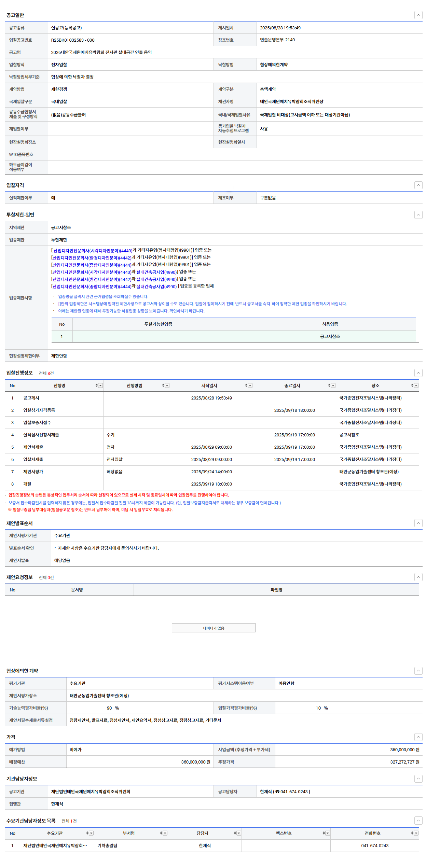Collapse the 협상에의한 계약 section
This screenshot has height=868, width=426.
418,671
